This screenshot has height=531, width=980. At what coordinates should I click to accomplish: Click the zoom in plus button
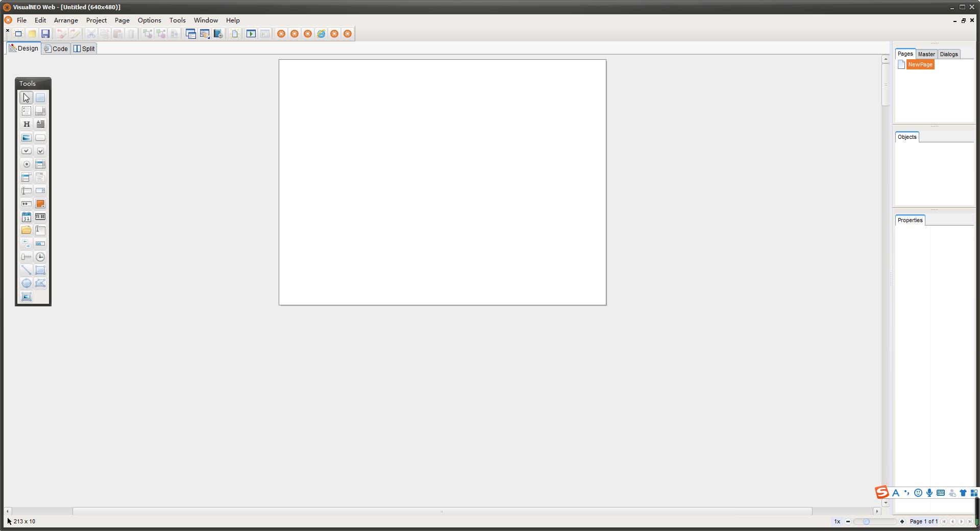(x=902, y=521)
